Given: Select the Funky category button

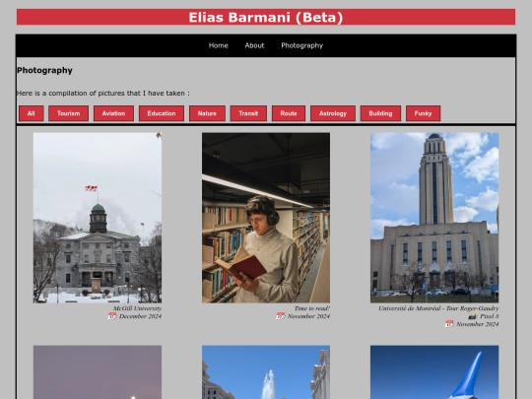Looking at the screenshot, I should (x=423, y=113).
